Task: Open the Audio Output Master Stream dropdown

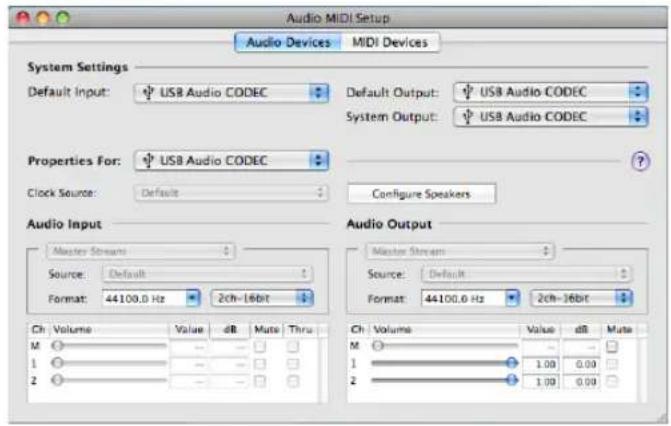Action: [x=460, y=251]
